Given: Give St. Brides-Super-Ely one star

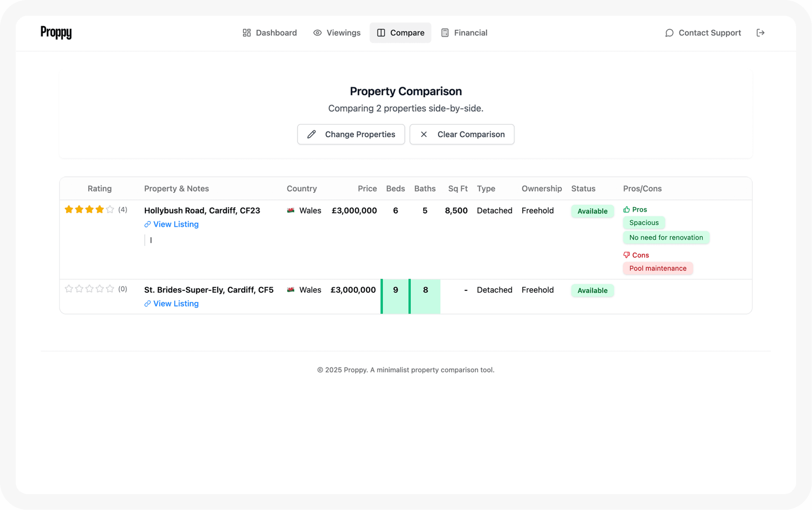Looking at the screenshot, I should [x=69, y=289].
